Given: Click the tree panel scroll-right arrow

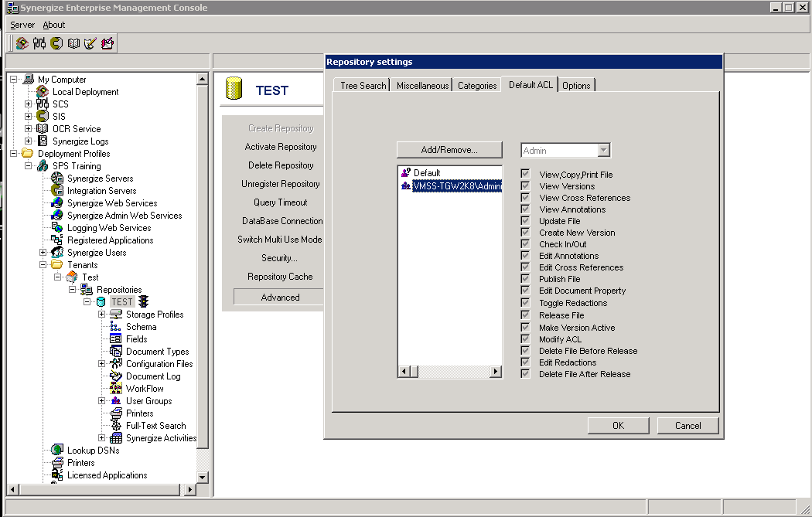Looking at the screenshot, I should 190,489.
